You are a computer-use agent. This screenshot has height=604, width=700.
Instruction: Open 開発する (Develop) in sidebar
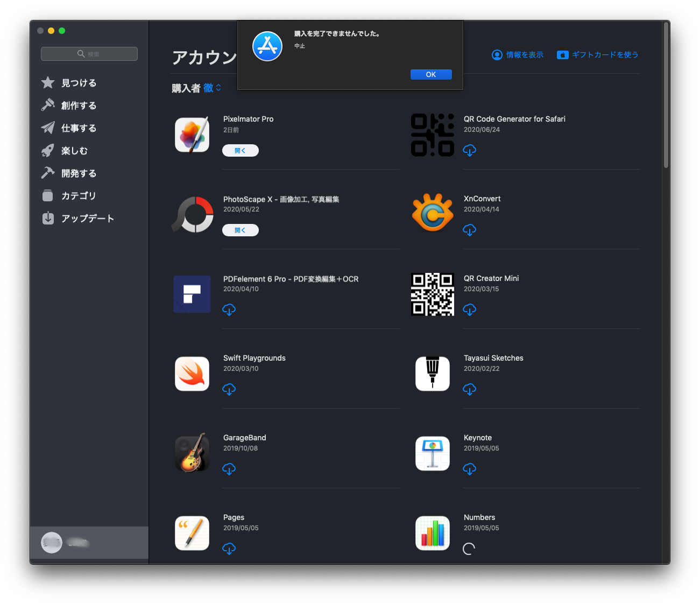pyautogui.click(x=79, y=173)
